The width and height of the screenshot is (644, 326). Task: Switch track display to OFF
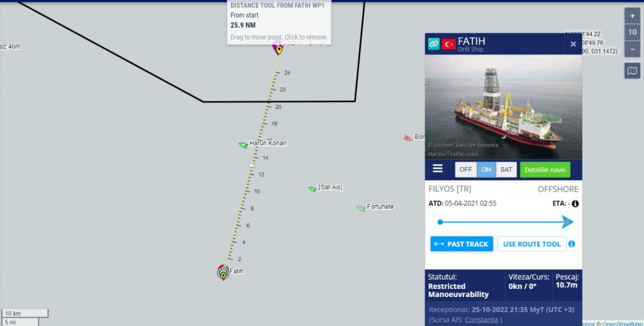[466, 169]
